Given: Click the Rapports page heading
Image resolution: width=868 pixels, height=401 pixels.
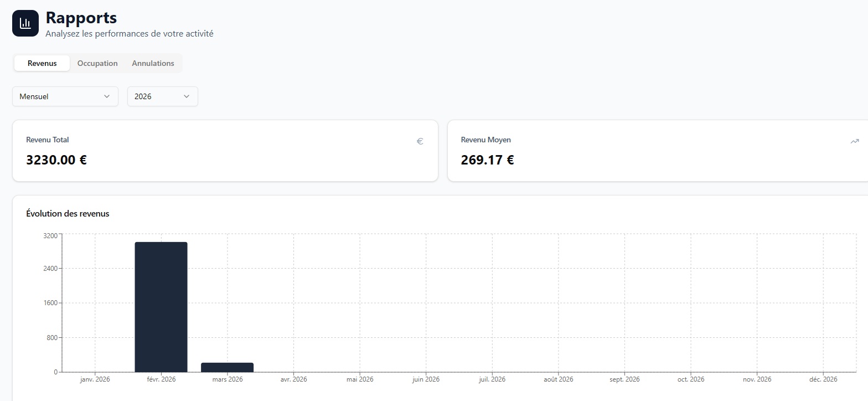Looking at the screenshot, I should tap(81, 18).
